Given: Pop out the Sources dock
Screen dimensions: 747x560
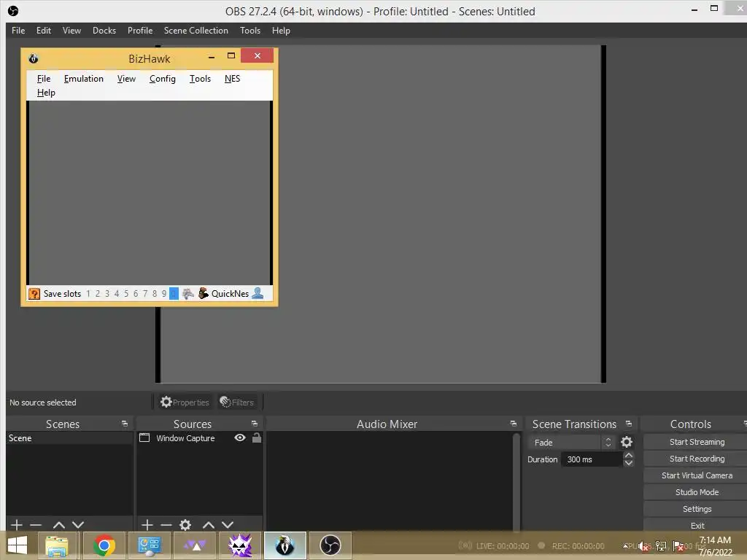Looking at the screenshot, I should pyautogui.click(x=255, y=424).
